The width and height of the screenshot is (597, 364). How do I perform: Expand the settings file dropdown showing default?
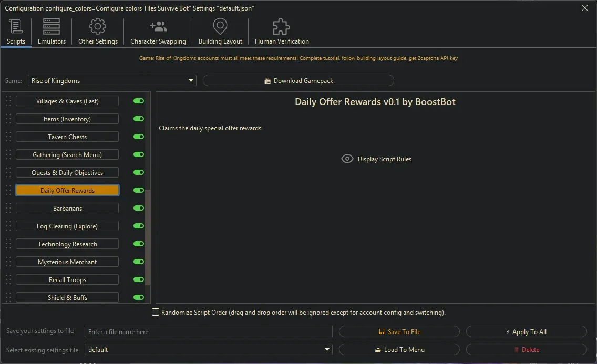327,349
